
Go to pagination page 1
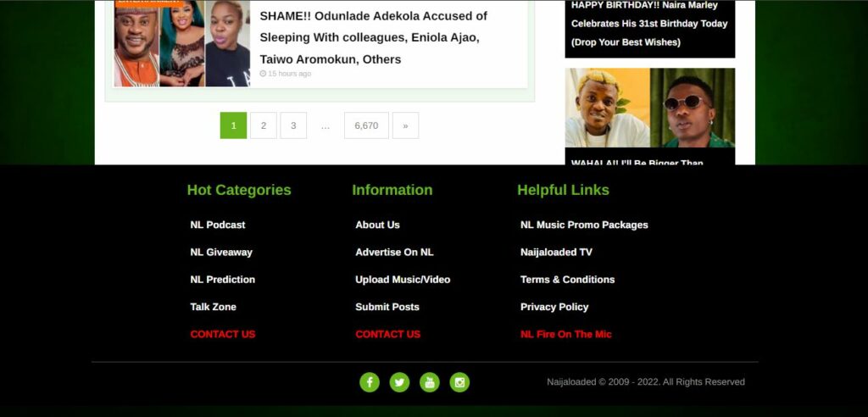point(234,125)
